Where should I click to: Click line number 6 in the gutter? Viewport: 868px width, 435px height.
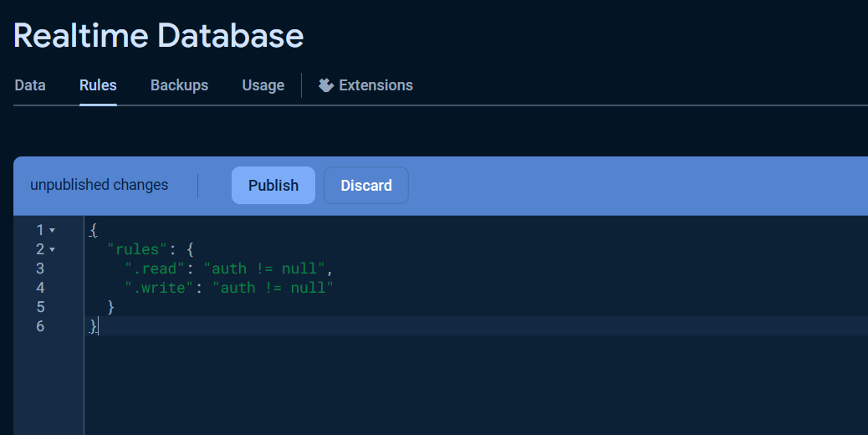click(40, 326)
